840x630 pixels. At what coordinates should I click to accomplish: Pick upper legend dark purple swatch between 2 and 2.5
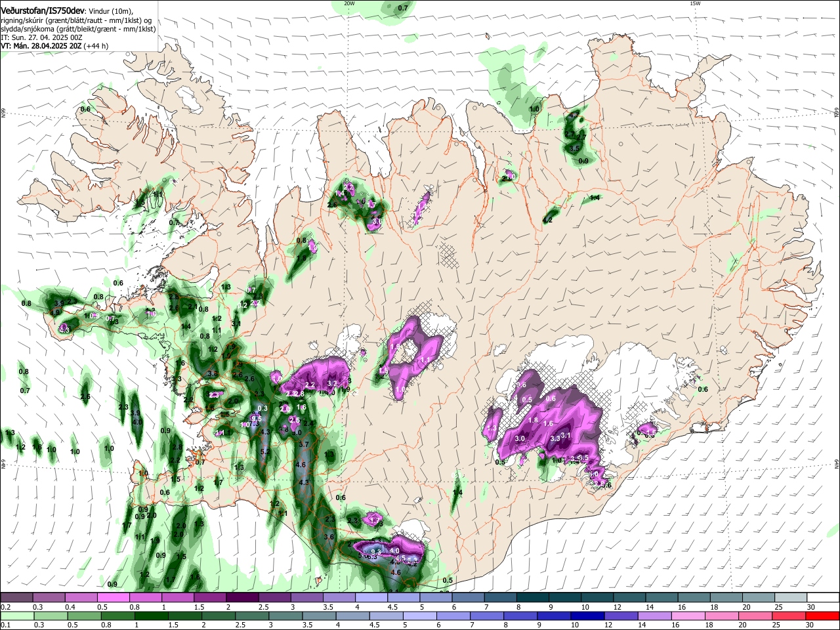pyautogui.click(x=242, y=598)
